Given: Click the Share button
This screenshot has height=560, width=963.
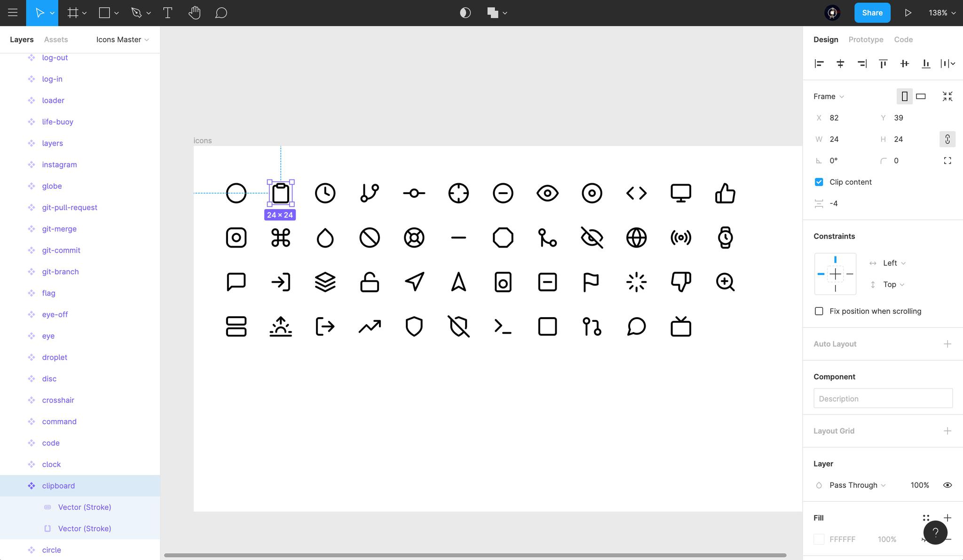Looking at the screenshot, I should pos(872,13).
